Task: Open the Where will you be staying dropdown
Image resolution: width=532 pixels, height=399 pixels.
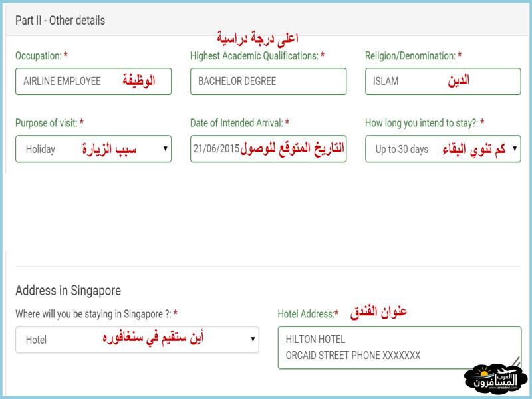Action: (137, 340)
